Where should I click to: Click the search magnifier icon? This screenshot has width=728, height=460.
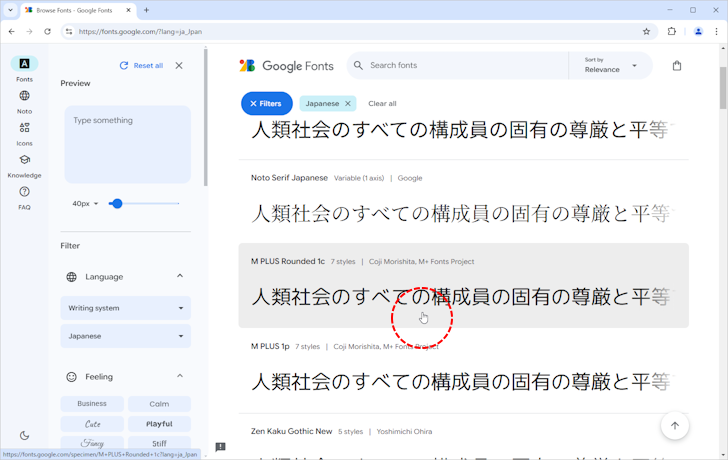point(358,65)
